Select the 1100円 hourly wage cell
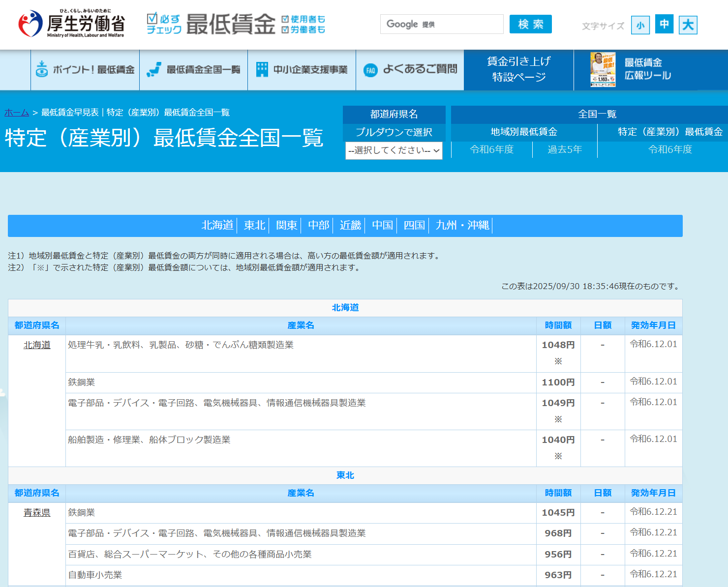 coord(558,382)
